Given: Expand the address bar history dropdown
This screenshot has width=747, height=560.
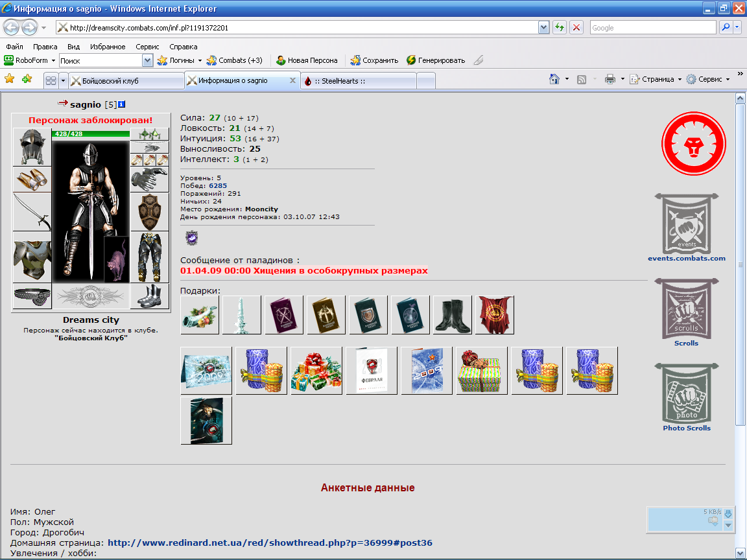Looking at the screenshot, I should (x=543, y=28).
